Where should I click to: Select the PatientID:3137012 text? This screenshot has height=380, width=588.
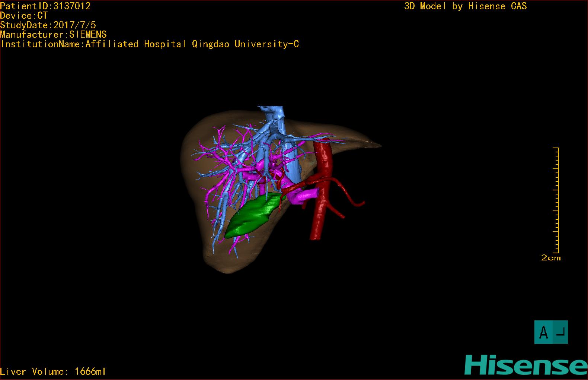(x=45, y=6)
